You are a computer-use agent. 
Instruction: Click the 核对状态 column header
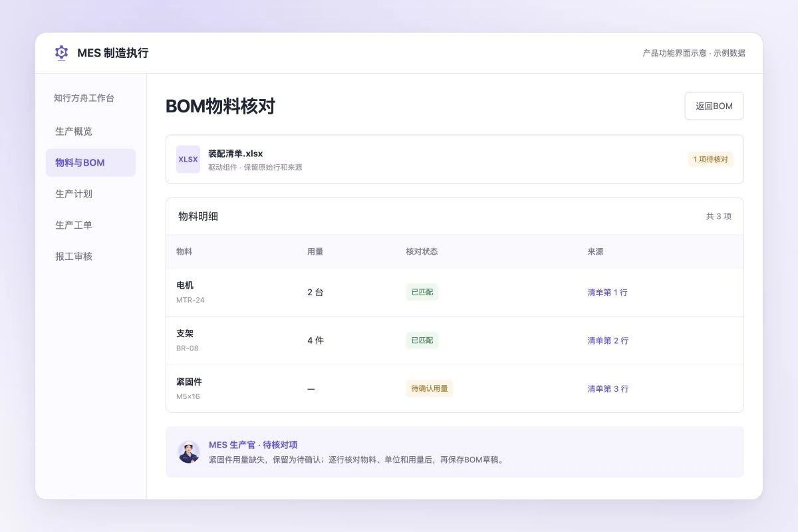pos(422,252)
